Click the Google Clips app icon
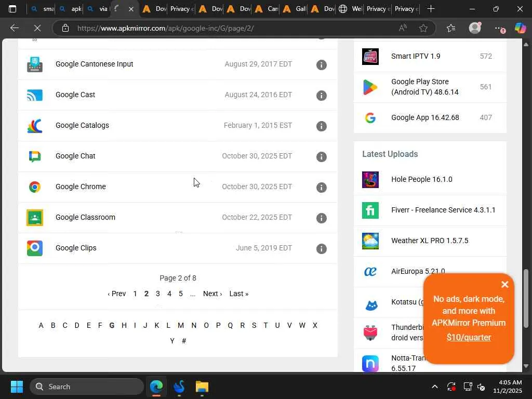This screenshot has width=532, height=399. pos(35,248)
